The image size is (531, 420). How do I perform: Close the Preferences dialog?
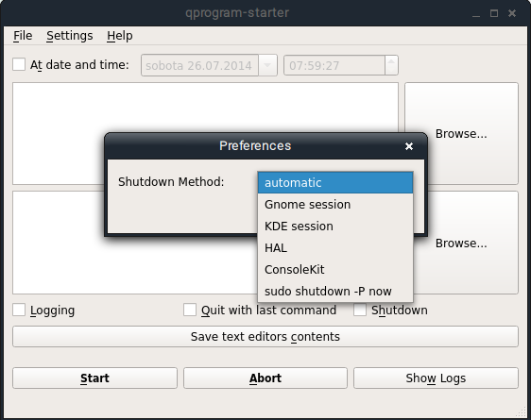[x=409, y=146]
